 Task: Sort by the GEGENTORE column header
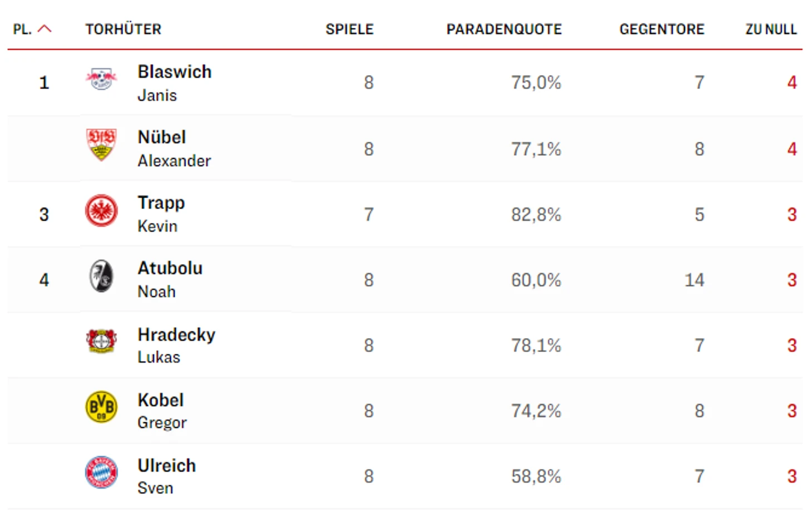pos(662,29)
